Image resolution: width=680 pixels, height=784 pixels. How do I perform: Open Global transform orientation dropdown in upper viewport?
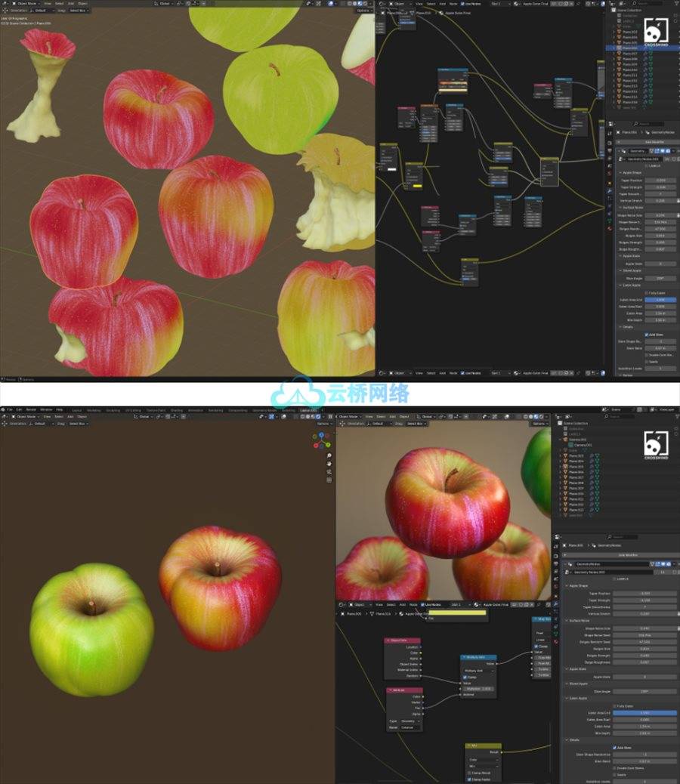pos(163,4)
